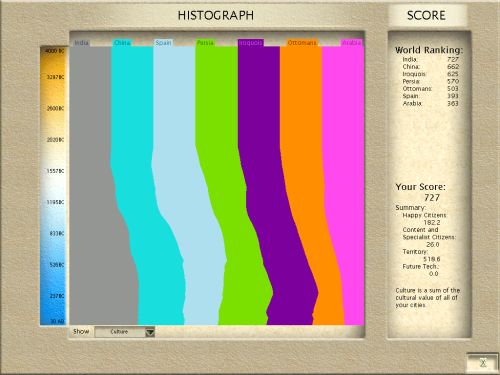Image resolution: width=500 pixels, height=375 pixels.
Task: Close the histograph with the X button
Action: (483, 362)
